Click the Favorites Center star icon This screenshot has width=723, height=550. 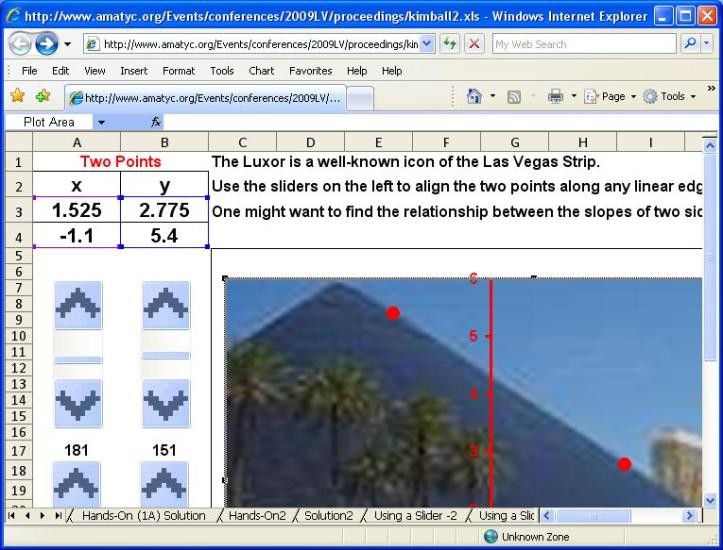pos(18,96)
